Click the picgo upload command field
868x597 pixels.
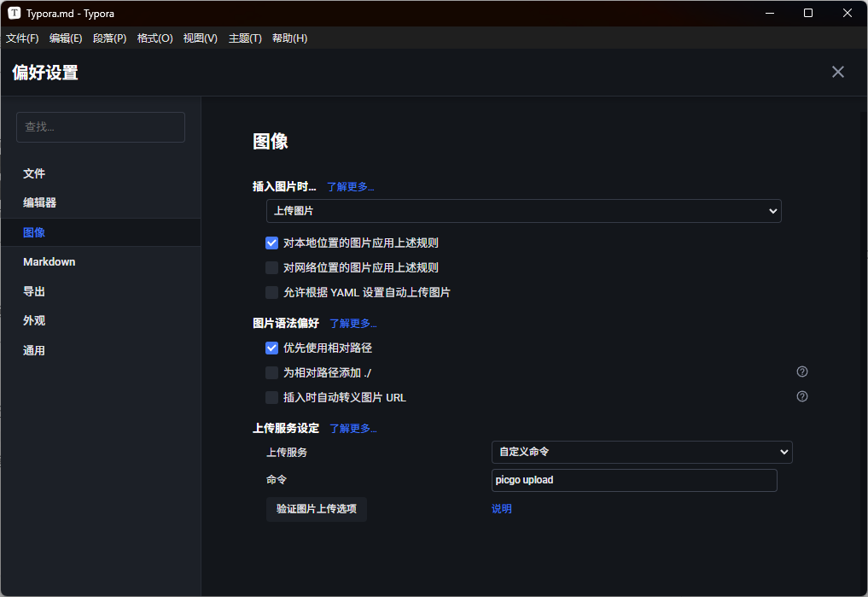(633, 480)
